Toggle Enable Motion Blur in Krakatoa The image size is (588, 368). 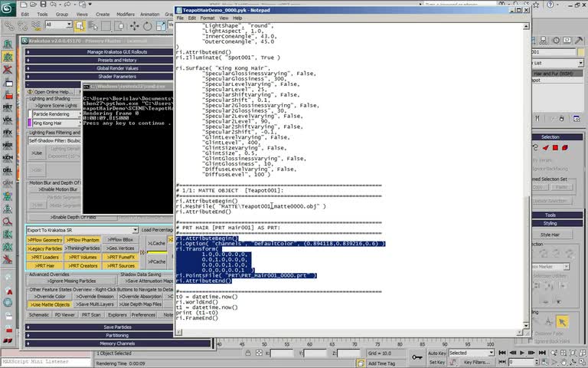pos(57,189)
